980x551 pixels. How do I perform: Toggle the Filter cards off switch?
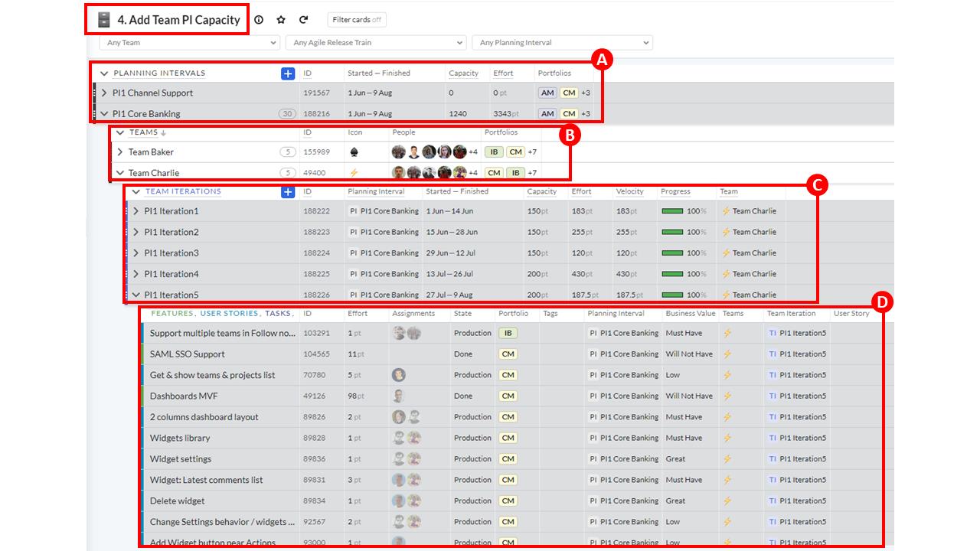pos(357,20)
